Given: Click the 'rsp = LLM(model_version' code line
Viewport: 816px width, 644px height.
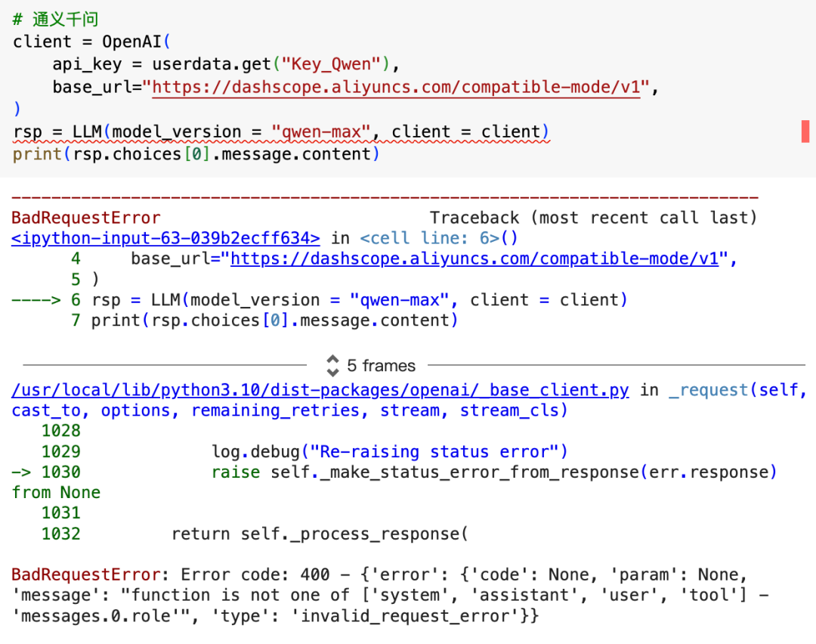Looking at the screenshot, I should point(281,132).
